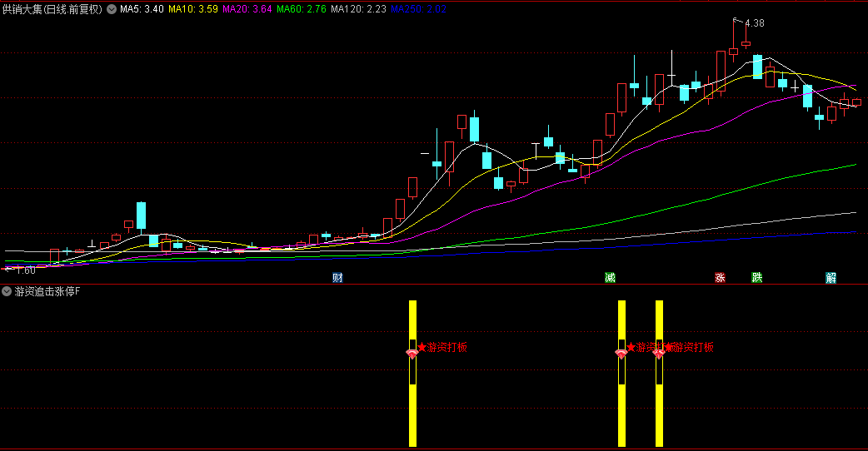868x451 pixels.
Task: Select the MA250: 2.02 label
Action: pyautogui.click(x=418, y=9)
